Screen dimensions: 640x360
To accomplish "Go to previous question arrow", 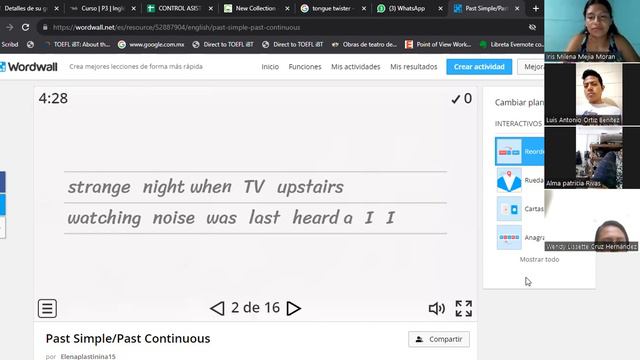I will point(217,308).
